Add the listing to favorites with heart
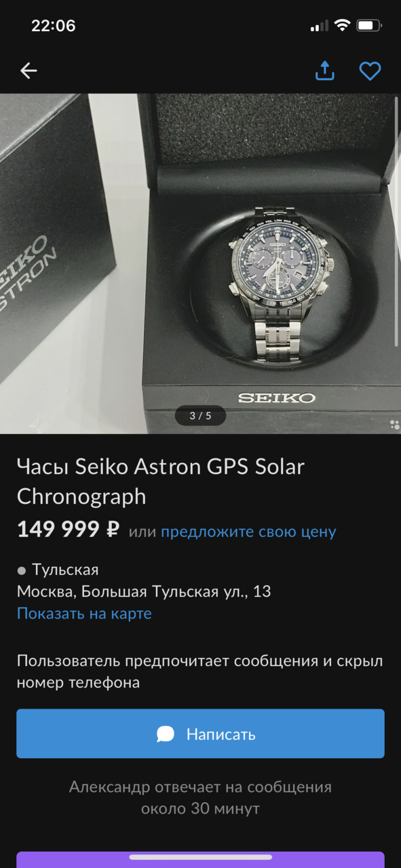 [370, 71]
